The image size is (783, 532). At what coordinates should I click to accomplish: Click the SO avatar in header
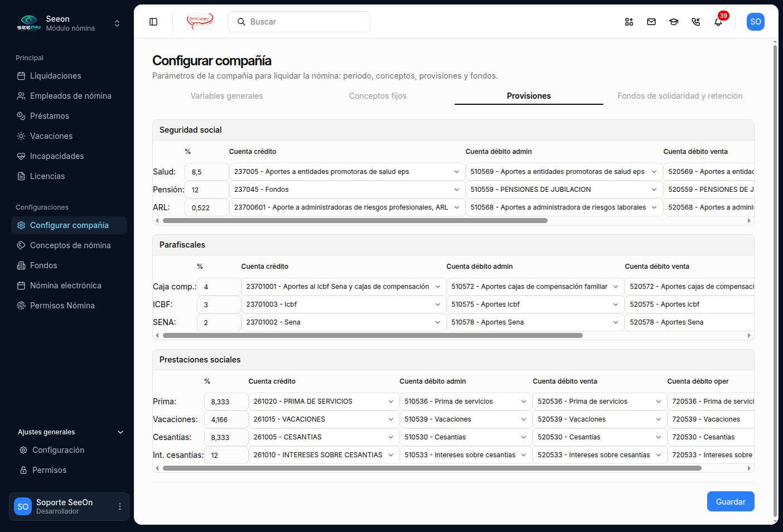click(756, 22)
